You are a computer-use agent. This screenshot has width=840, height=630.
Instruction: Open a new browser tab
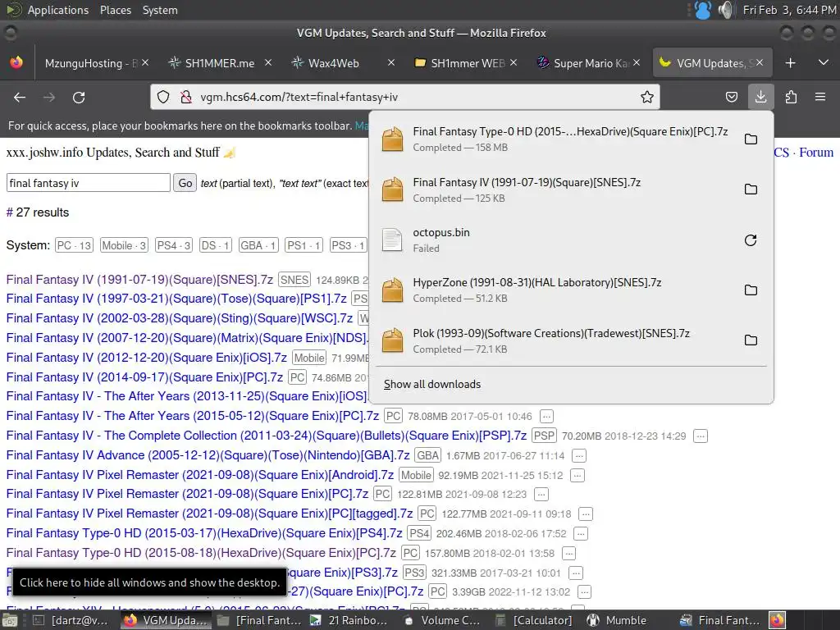790,63
